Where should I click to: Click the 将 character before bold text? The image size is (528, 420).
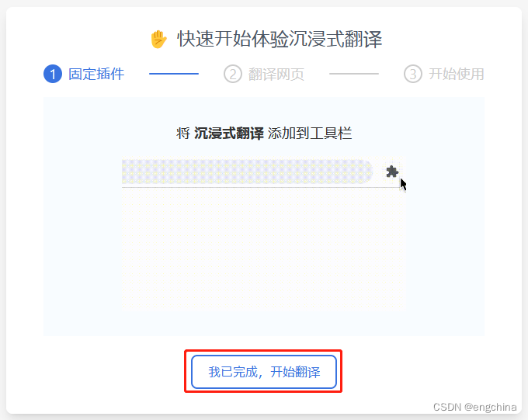click(183, 133)
